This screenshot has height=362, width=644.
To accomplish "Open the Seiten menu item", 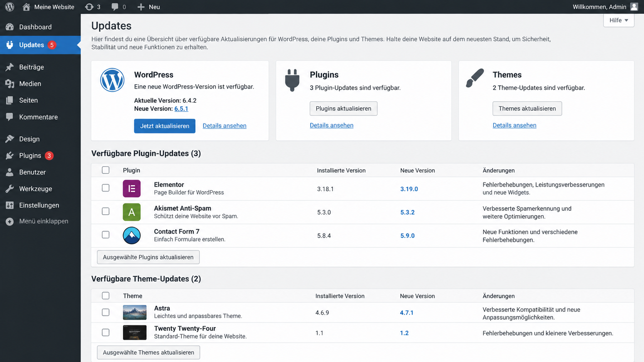I will click(x=40, y=100).
